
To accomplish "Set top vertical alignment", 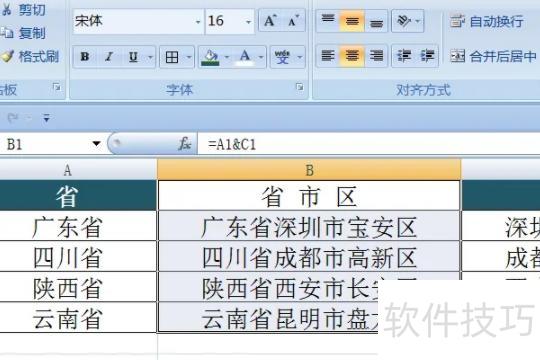I will click(328, 21).
